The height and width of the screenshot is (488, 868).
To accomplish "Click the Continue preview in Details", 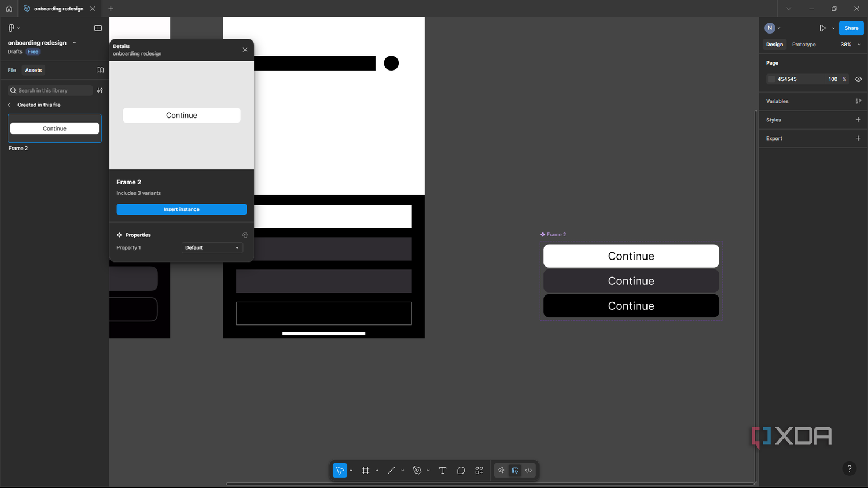I will (182, 115).
